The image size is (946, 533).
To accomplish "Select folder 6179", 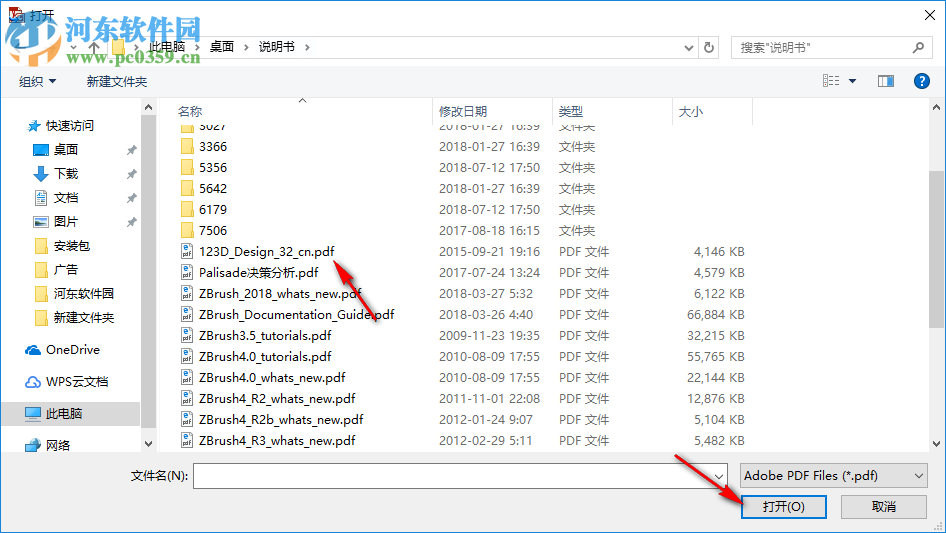I will click(213, 209).
